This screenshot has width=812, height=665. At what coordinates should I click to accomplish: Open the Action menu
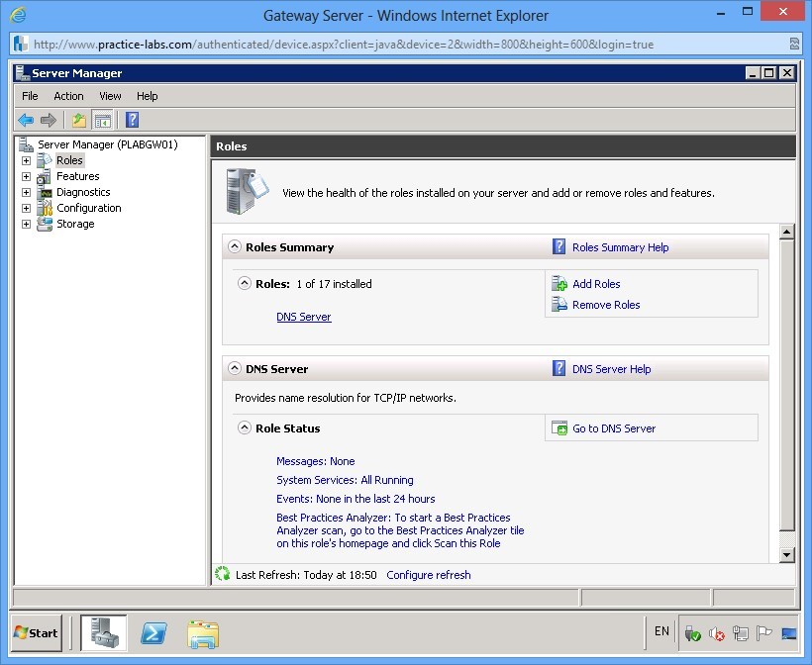(68, 96)
